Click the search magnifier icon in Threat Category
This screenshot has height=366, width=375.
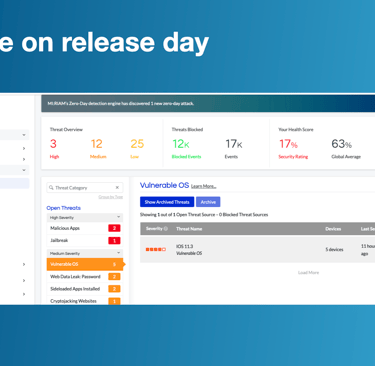pos(51,188)
